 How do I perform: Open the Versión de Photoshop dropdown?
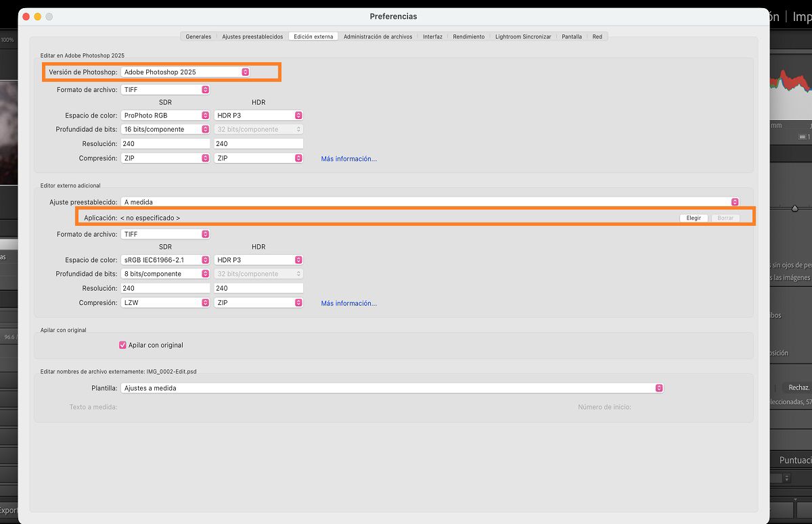click(185, 72)
